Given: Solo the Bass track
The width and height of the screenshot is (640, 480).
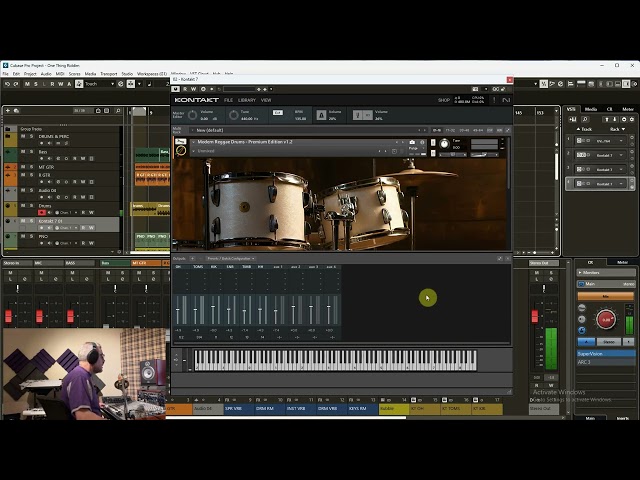Looking at the screenshot, I should point(31,151).
